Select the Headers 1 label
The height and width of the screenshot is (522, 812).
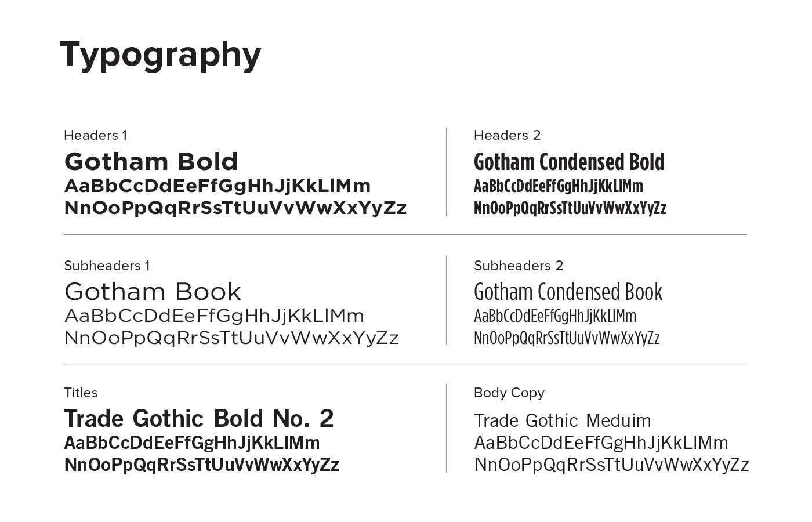click(x=96, y=135)
